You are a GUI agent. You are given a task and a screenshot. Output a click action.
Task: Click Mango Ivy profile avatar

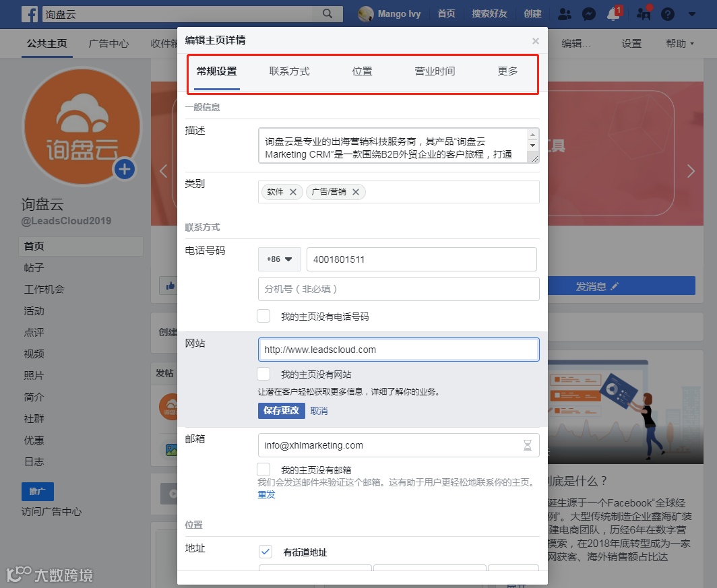[365, 14]
